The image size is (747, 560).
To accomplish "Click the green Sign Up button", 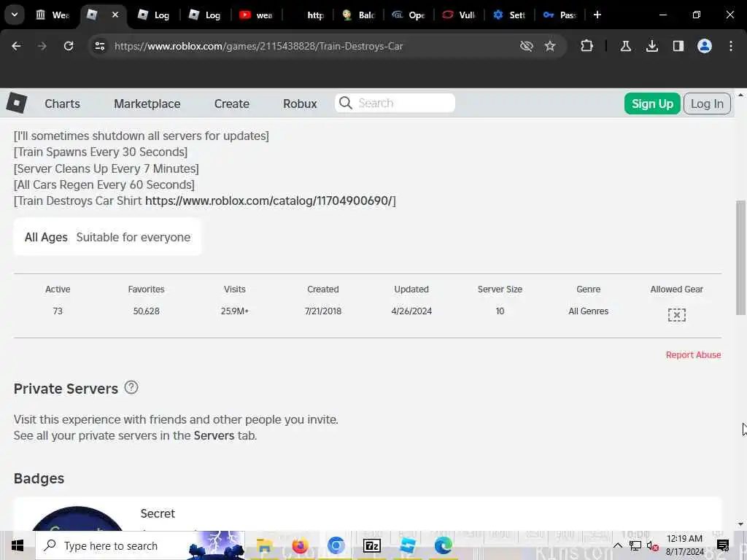I will point(652,104).
